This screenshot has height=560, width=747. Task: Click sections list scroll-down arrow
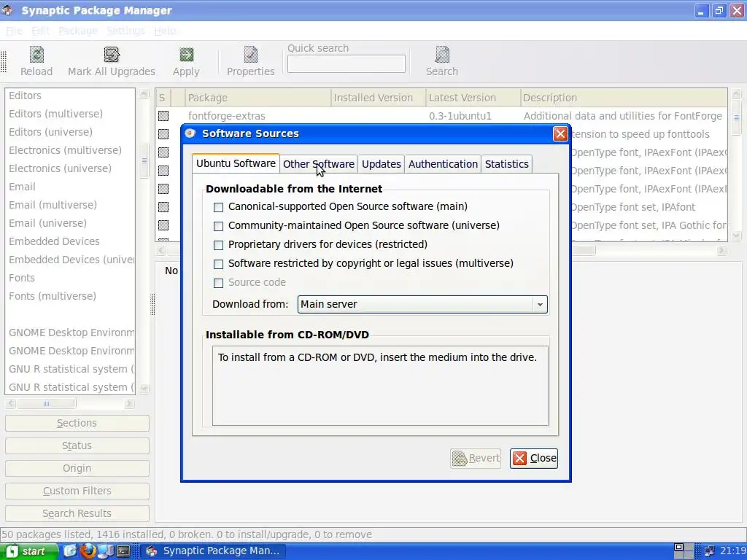point(144,389)
